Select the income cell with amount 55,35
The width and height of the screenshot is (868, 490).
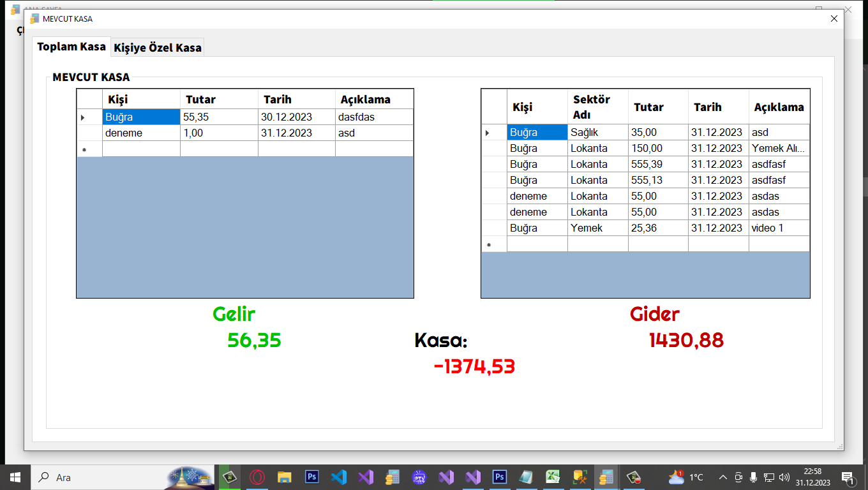point(218,117)
